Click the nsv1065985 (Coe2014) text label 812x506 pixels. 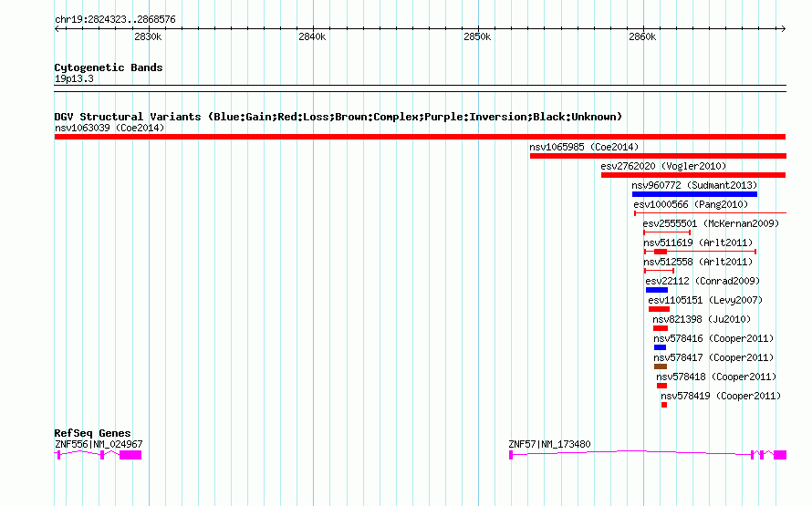584,147
